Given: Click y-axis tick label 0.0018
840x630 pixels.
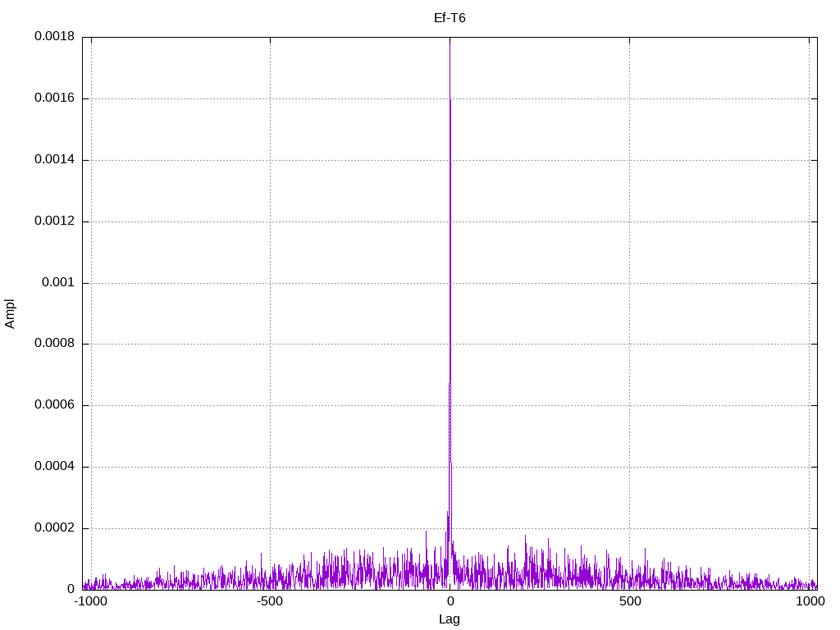Looking at the screenshot, I should 55,36.
